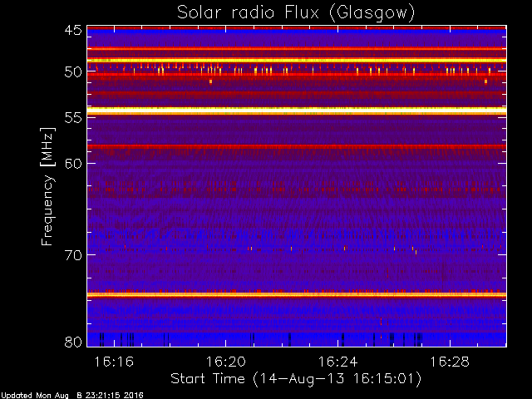The width and height of the screenshot is (532, 399).
Task: Click the 16:20 time axis label
Action: [x=226, y=362]
